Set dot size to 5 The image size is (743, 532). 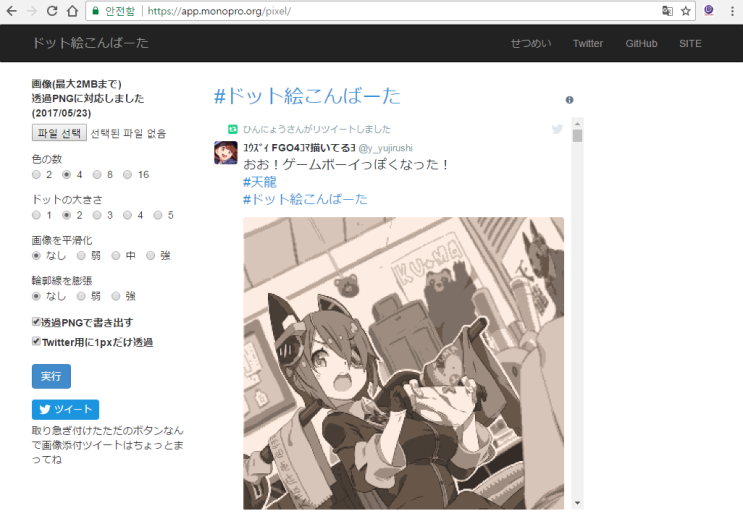coord(158,215)
